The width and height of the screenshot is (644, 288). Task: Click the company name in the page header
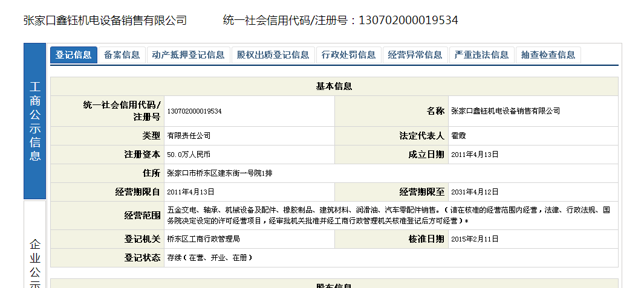[x=105, y=21]
